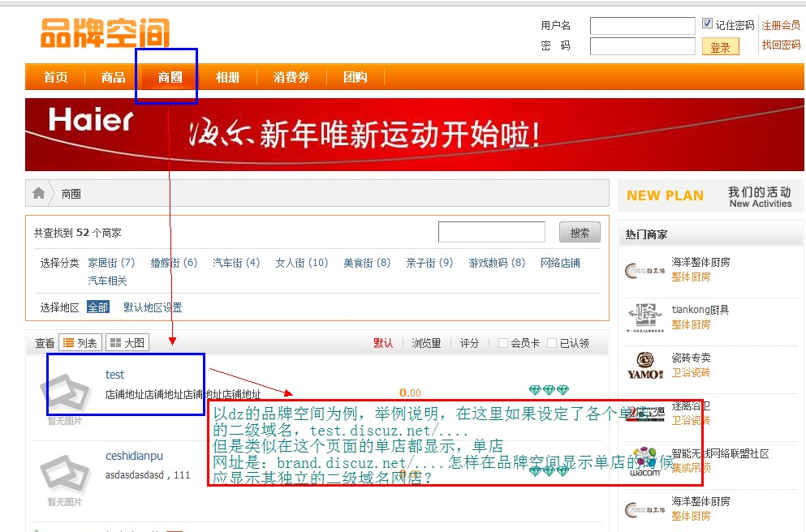This screenshot has height=532, width=806.
Task: Enable the 会员卡 filter checkbox
Action: [503, 343]
